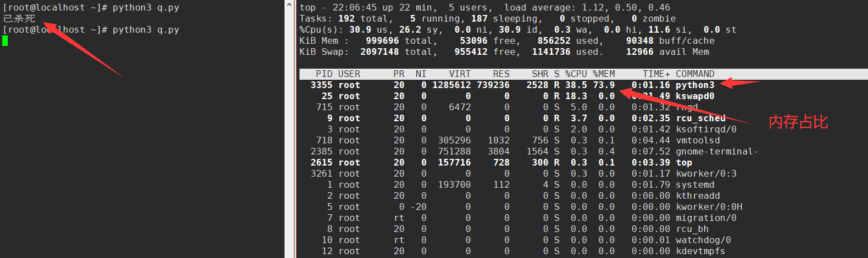Click the TIME+ column header

tap(656, 74)
